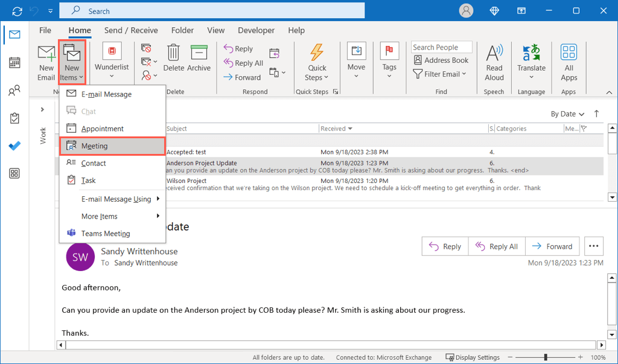
Task: Open Tasks clipboard icon in sidebar
Action: pos(14,118)
